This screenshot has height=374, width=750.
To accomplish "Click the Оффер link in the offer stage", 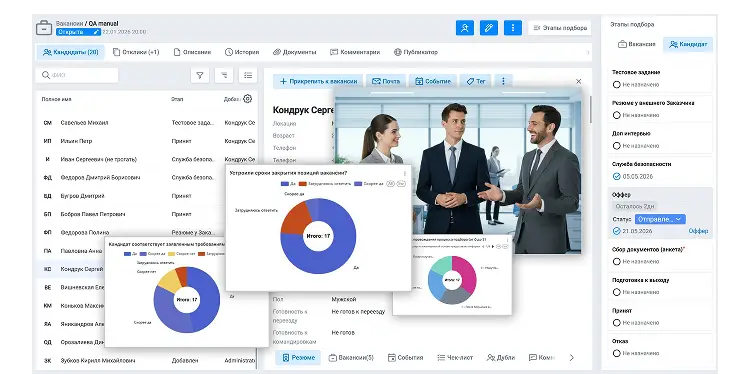I will (x=698, y=231).
